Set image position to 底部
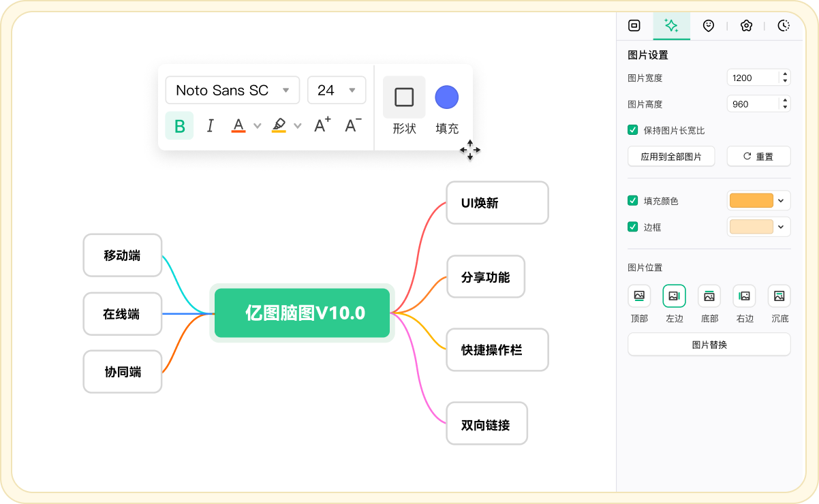 coord(709,296)
